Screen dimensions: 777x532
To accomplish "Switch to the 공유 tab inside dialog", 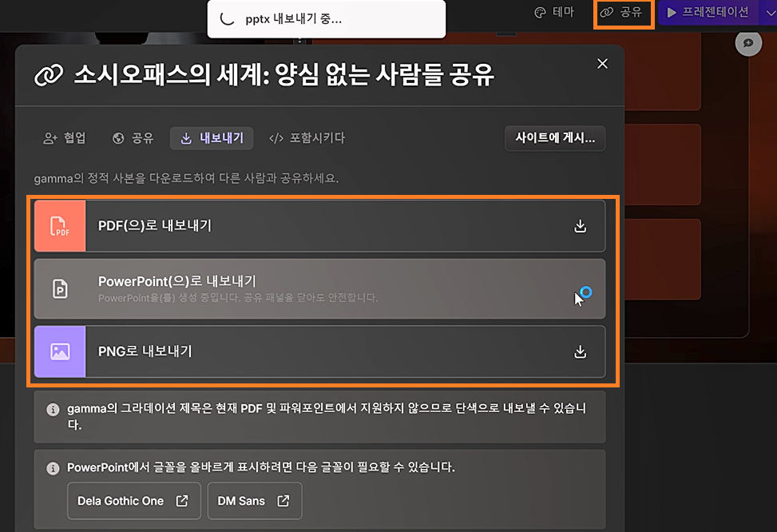I will [x=133, y=138].
